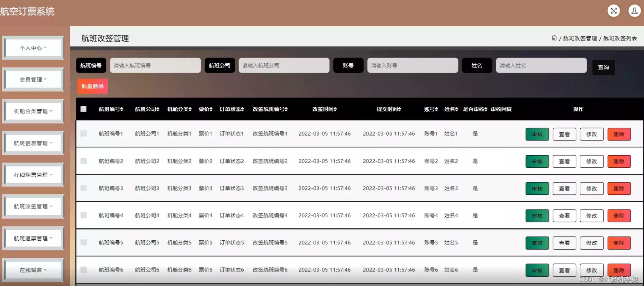Click 审核 for 航班编号2 row

537,161
